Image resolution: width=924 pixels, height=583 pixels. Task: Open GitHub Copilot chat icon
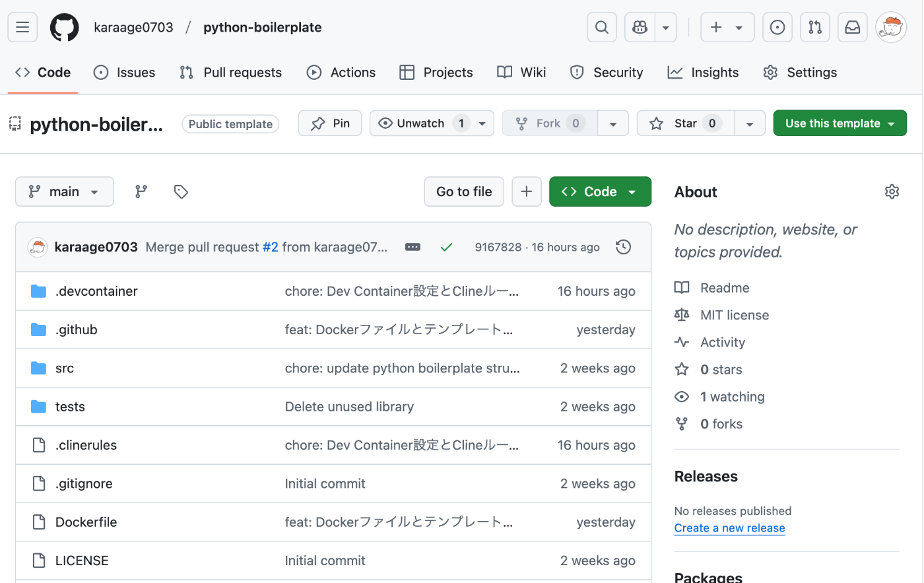pyautogui.click(x=640, y=27)
